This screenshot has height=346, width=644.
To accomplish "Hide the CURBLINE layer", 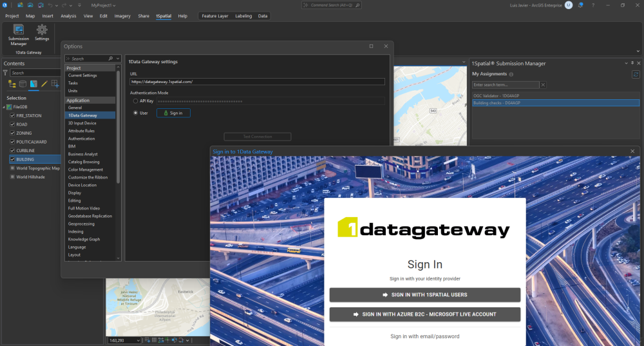I will click(x=12, y=151).
